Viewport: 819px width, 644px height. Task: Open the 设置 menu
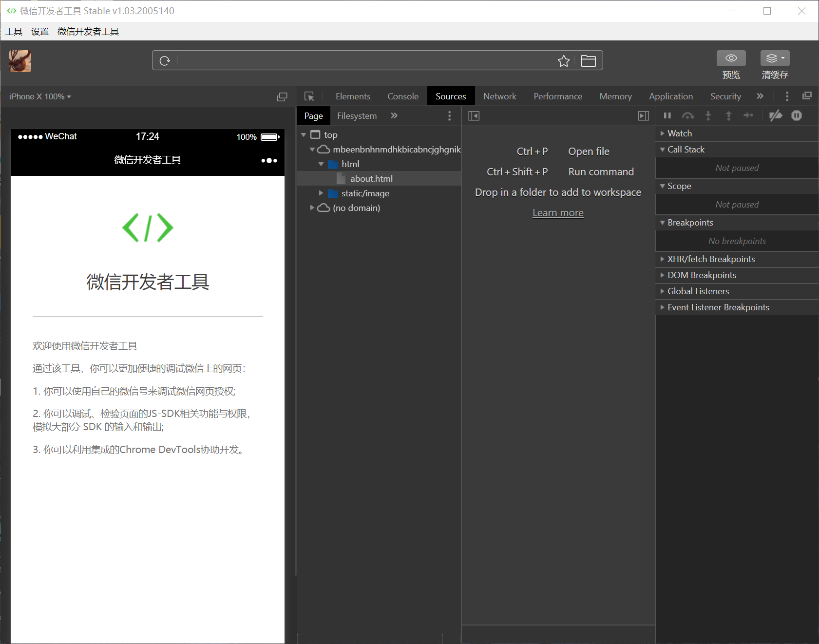click(40, 32)
